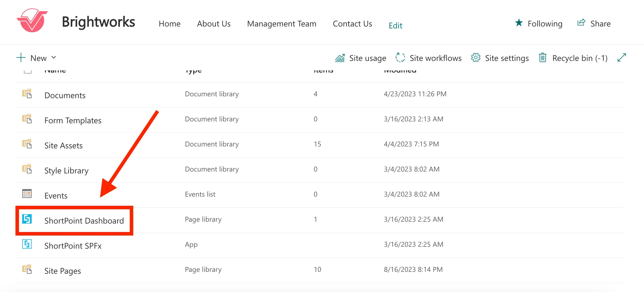The width and height of the screenshot is (644, 292).
Task: Open the Management Team nav item
Action: 282,23
